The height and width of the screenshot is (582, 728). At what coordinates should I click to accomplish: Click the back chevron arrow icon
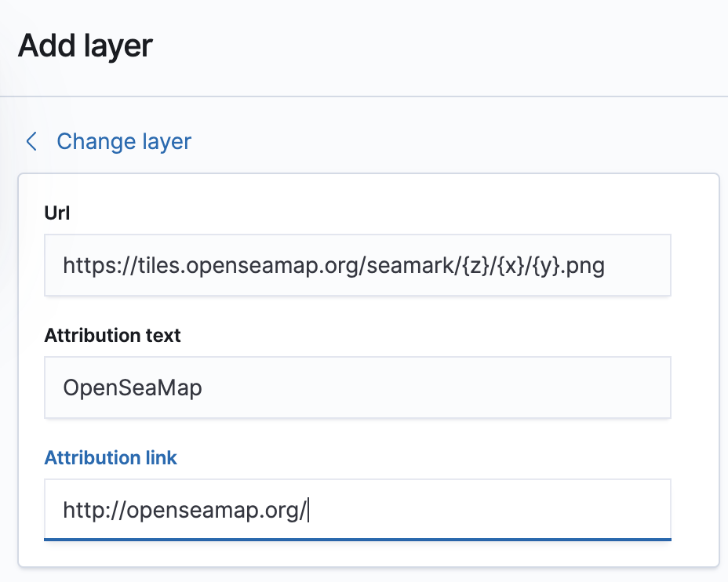[x=31, y=141]
